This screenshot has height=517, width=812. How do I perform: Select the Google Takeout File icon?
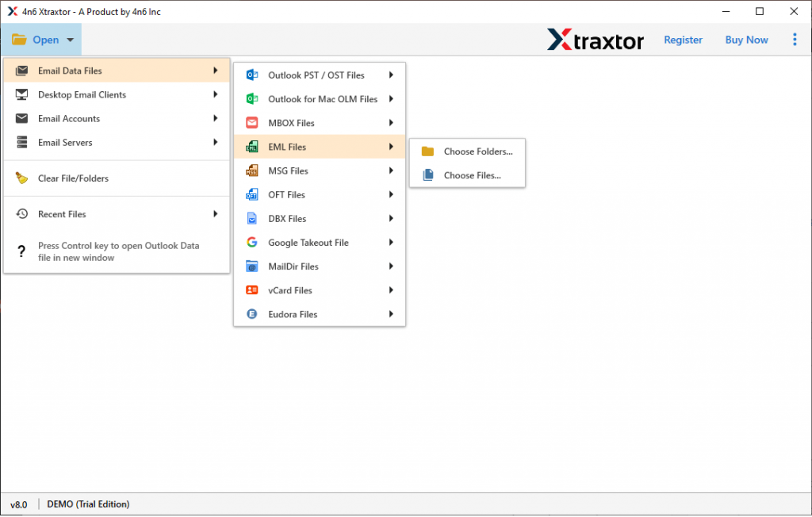(x=252, y=242)
